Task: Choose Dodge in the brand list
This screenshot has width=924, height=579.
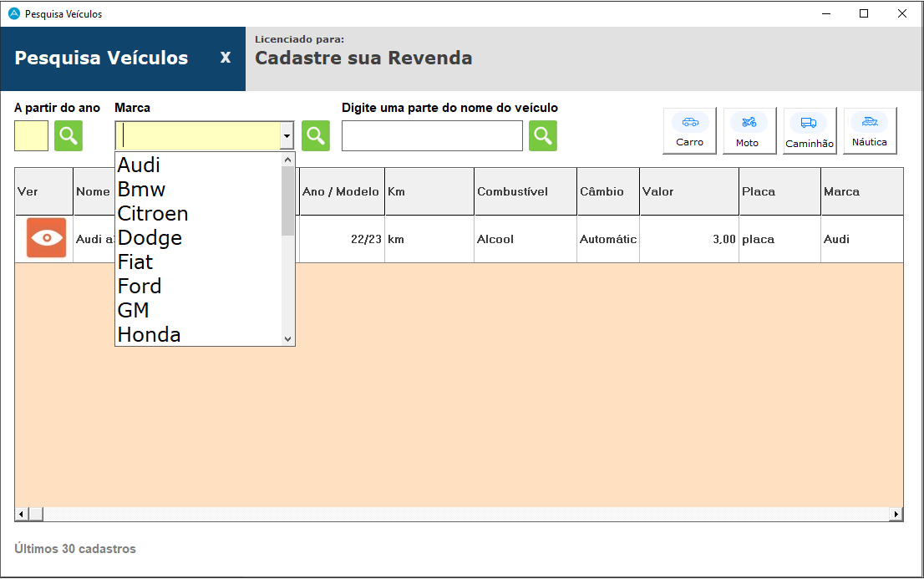Action: click(198, 237)
